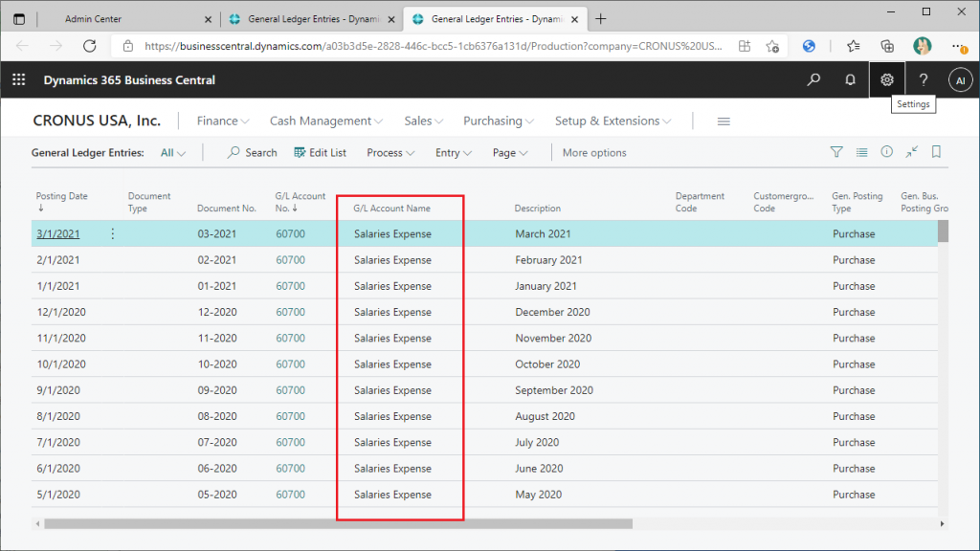Image resolution: width=980 pixels, height=551 pixels.
Task: Select posting date 9/1/2020
Action: (x=58, y=390)
